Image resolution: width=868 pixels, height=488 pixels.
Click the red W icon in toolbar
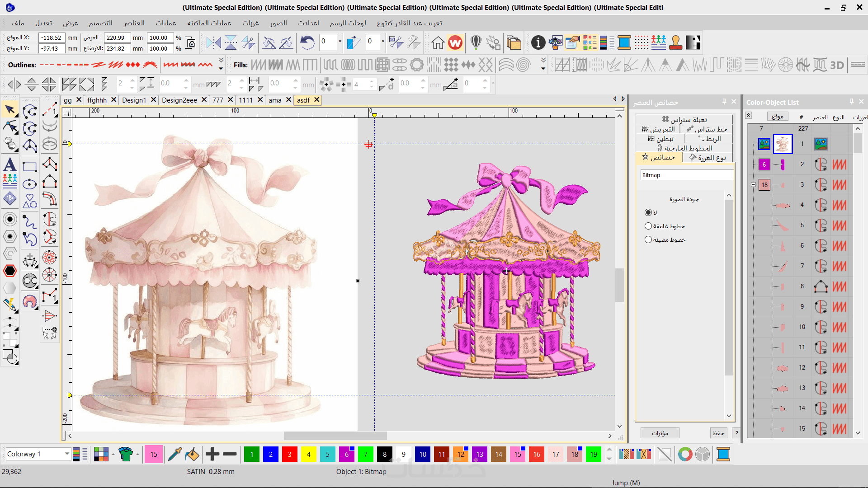pyautogui.click(x=455, y=43)
